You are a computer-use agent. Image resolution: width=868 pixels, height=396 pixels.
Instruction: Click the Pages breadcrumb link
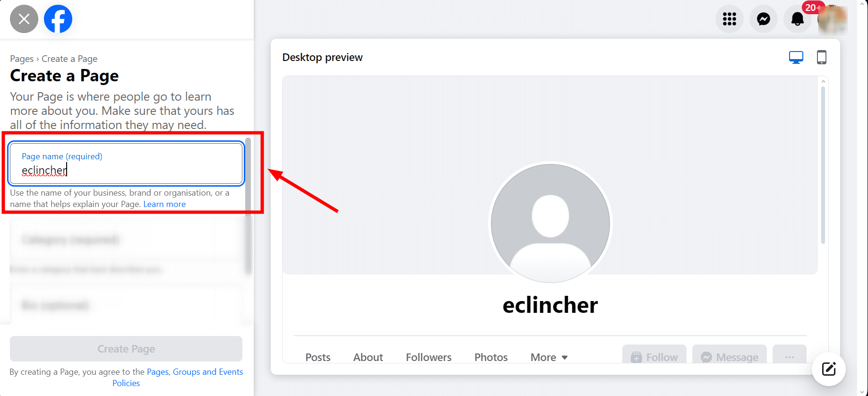(22, 59)
